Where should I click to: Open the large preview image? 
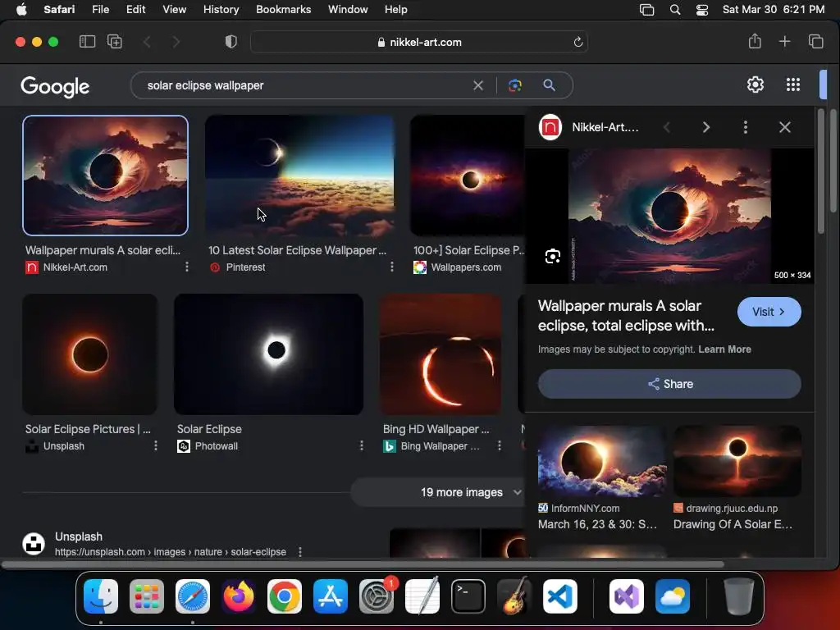(x=669, y=216)
